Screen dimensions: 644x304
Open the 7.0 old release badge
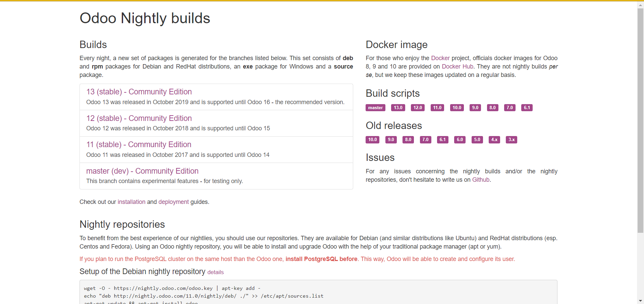pyautogui.click(x=425, y=140)
